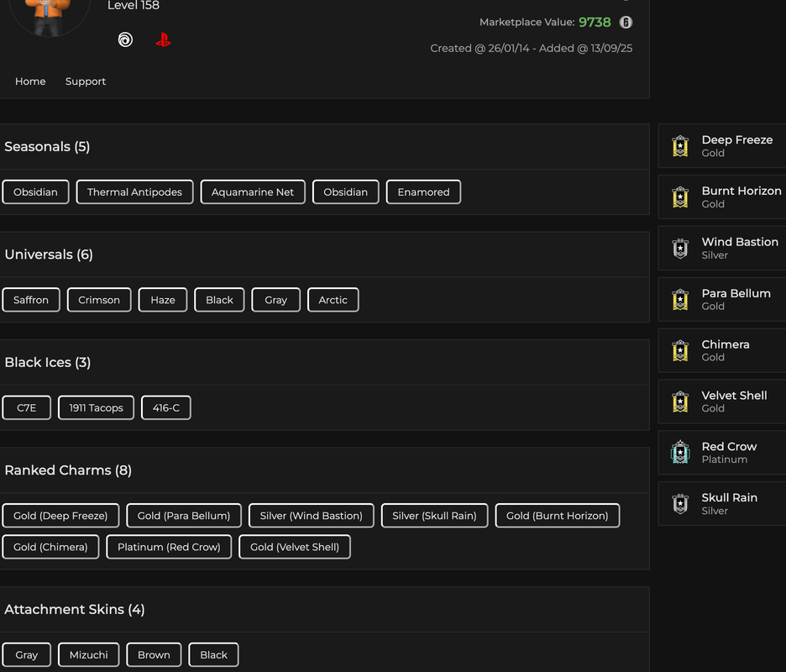786x672 pixels.
Task: Click the Deep Freeze gold rank charm icon
Action: coord(680,146)
